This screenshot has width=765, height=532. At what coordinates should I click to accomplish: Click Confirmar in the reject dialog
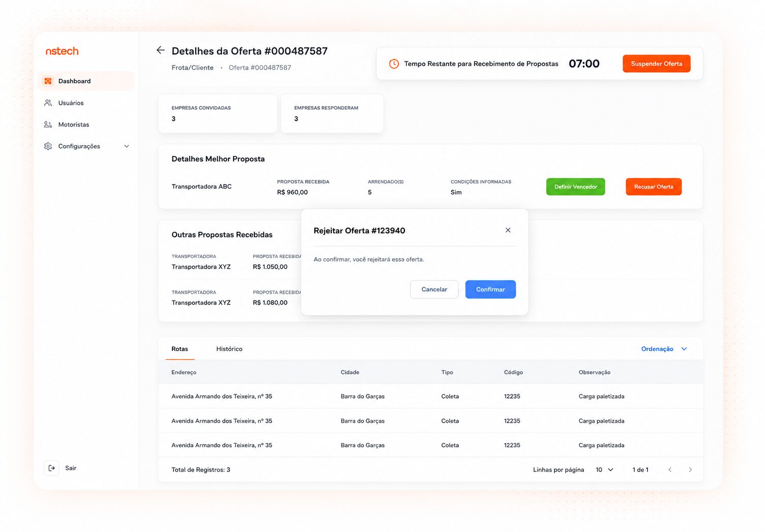pos(490,289)
